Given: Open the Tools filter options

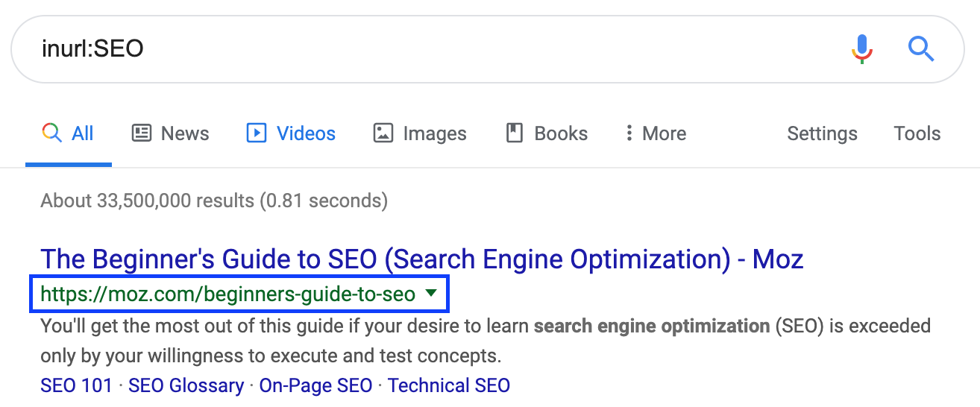Looking at the screenshot, I should pos(917,133).
